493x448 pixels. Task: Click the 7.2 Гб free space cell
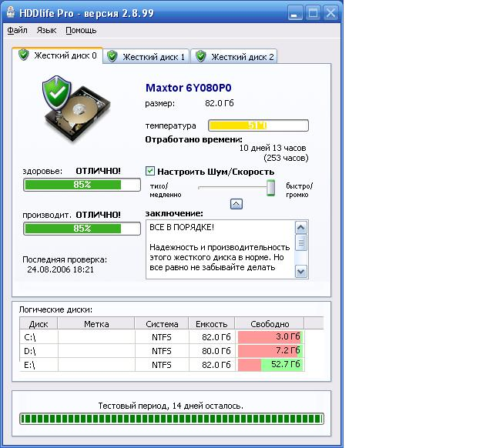pyautogui.click(x=270, y=351)
